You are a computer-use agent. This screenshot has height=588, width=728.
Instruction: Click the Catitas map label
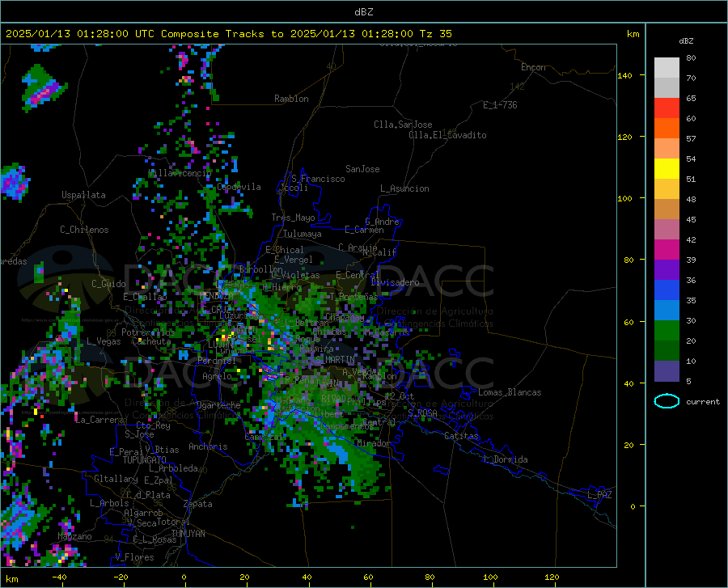[x=462, y=436]
